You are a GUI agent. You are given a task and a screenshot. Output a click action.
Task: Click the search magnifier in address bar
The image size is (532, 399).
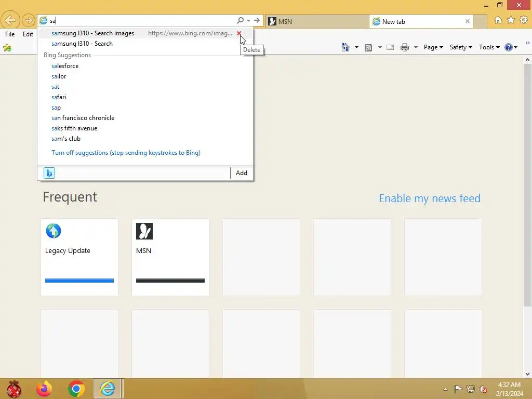click(x=240, y=20)
